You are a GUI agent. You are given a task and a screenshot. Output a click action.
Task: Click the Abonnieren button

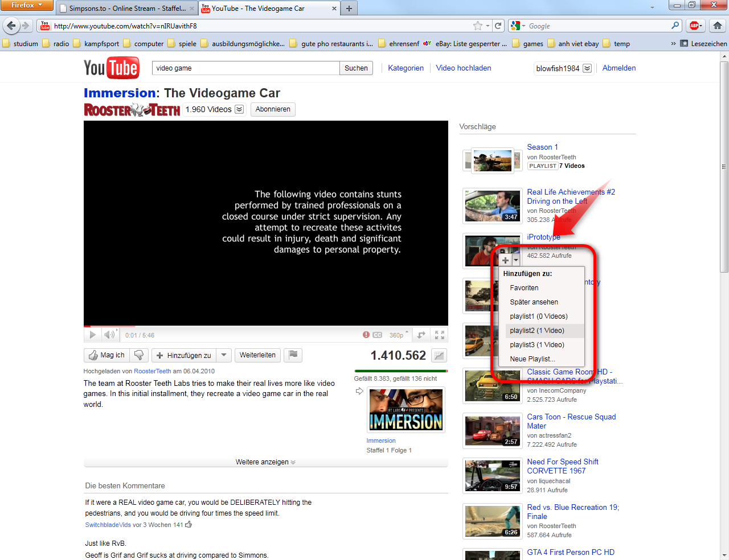point(273,109)
